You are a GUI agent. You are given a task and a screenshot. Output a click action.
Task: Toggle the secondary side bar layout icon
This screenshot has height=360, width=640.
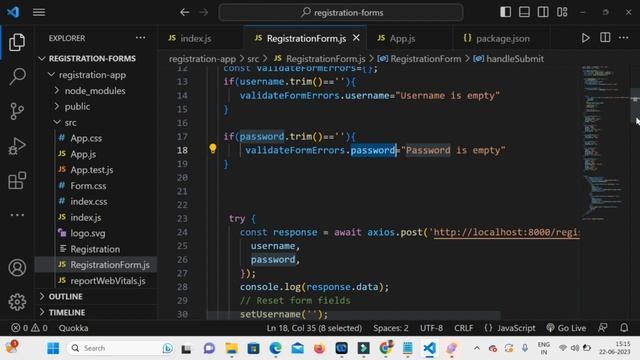543,12
